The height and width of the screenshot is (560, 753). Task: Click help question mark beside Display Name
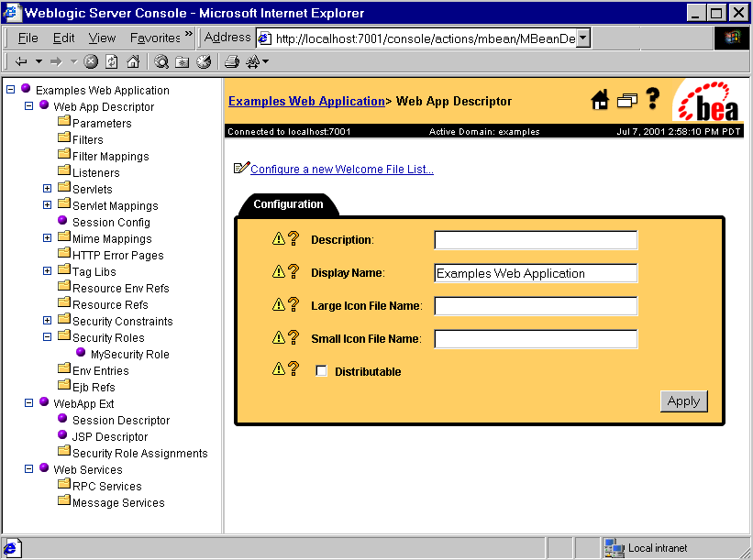point(293,271)
